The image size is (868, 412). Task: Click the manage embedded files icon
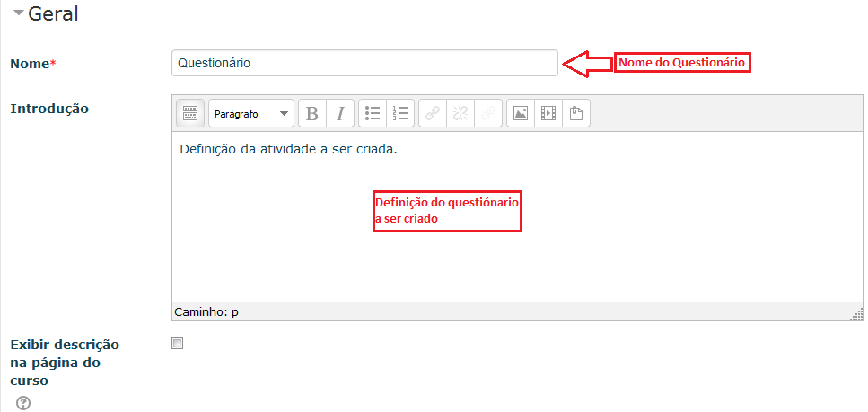pyautogui.click(x=576, y=113)
